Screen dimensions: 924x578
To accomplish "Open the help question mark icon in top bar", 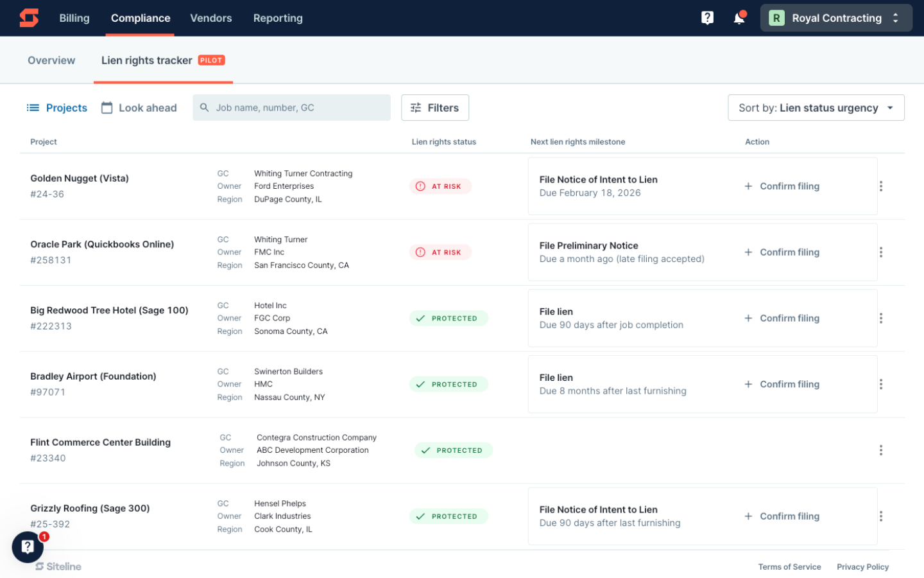I will pyautogui.click(x=707, y=18).
